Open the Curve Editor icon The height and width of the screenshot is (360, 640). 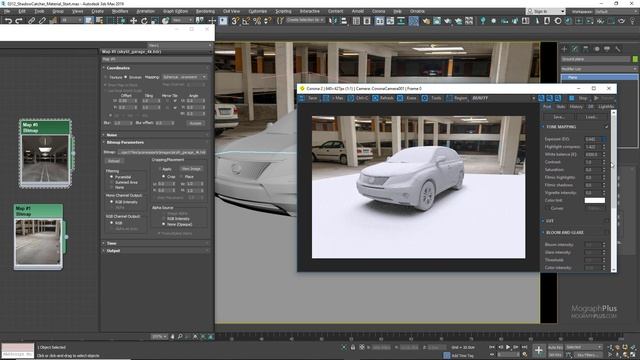point(390,20)
